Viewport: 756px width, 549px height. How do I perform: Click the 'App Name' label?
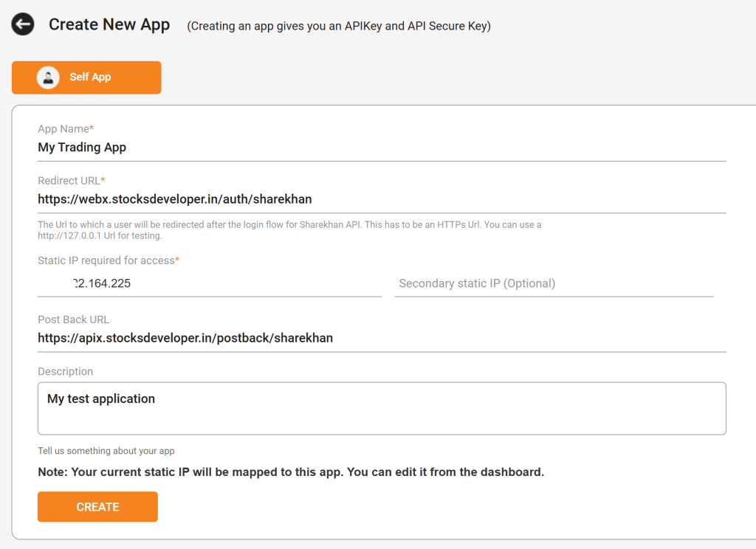coord(66,128)
